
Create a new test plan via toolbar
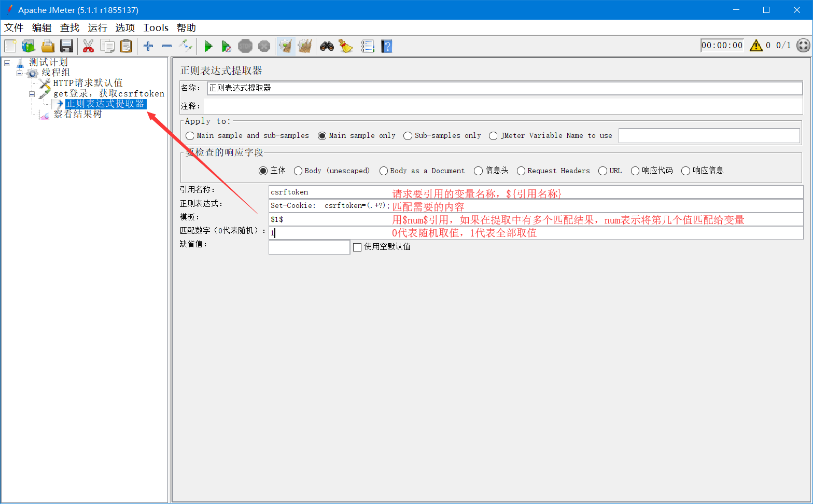point(10,46)
